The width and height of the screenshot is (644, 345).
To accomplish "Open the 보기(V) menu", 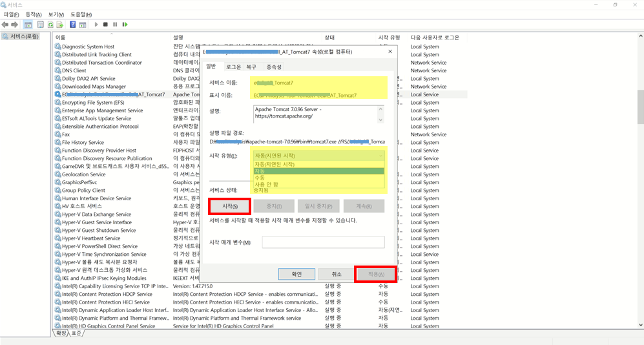I will pyautogui.click(x=56, y=14).
